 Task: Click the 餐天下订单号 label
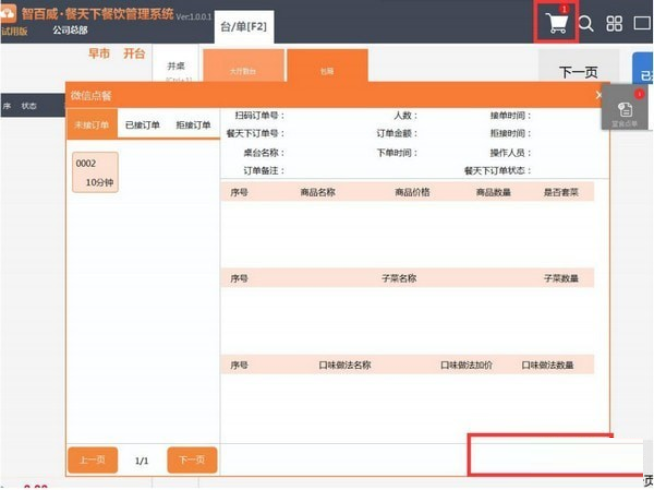point(255,134)
